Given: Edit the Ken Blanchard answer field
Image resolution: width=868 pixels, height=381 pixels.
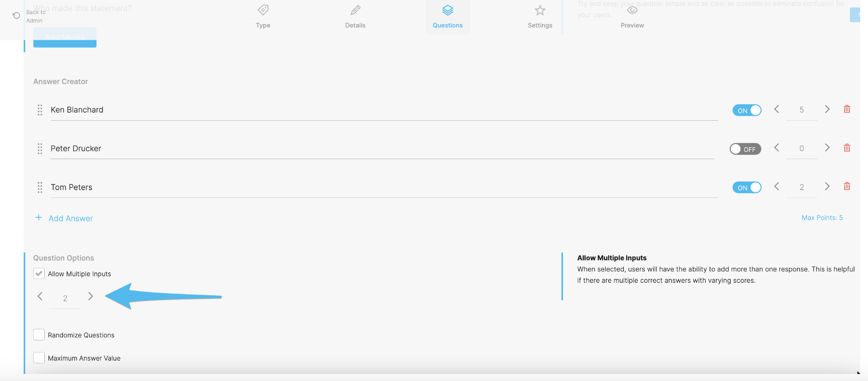Looking at the screenshot, I should click(384, 110).
